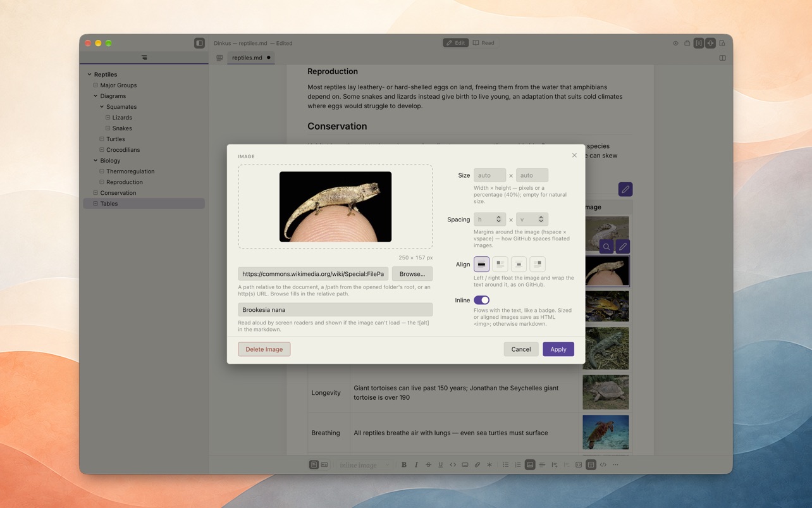Open the inline image style dropdown
This screenshot has width=812, height=508.
(364, 465)
